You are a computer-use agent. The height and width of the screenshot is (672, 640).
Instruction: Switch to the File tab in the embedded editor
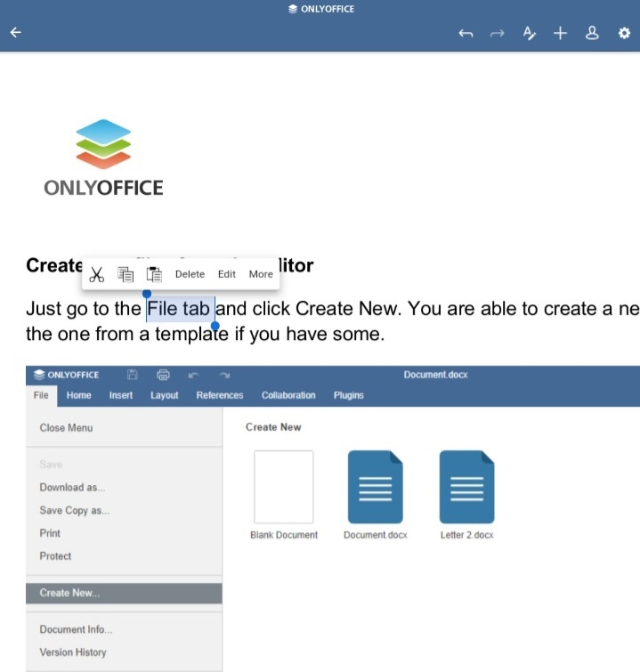(x=41, y=395)
